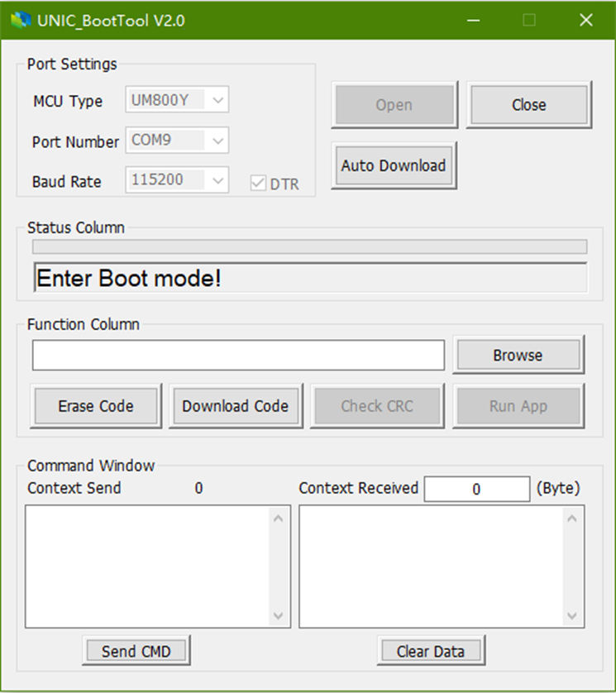
Task: Minimize the UNIC_BootTool window
Action: click(x=474, y=21)
